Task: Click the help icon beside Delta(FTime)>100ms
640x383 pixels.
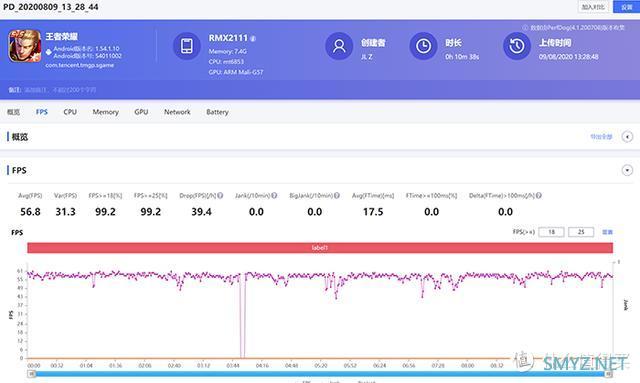Action: coord(539,196)
